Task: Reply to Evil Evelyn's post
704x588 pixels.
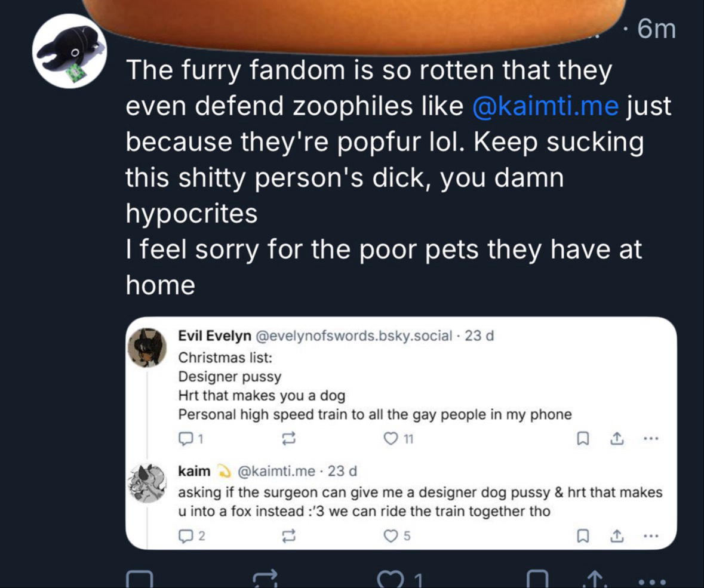Action: point(186,440)
